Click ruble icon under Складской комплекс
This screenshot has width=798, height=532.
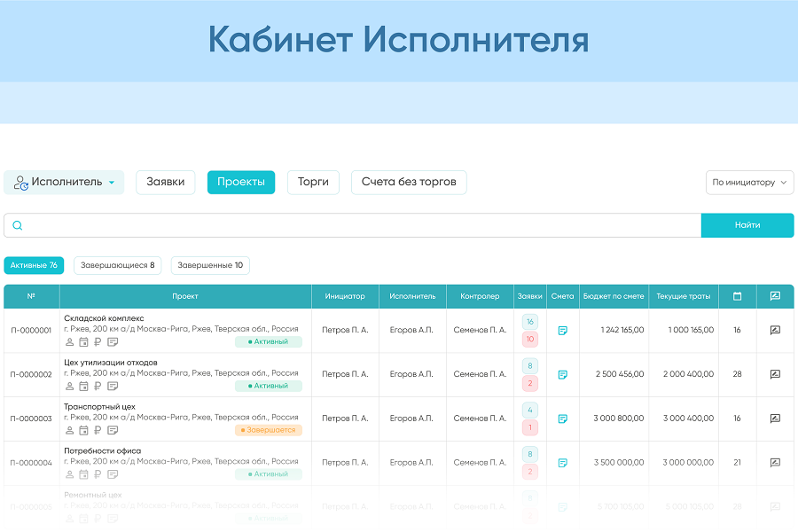[x=98, y=342]
